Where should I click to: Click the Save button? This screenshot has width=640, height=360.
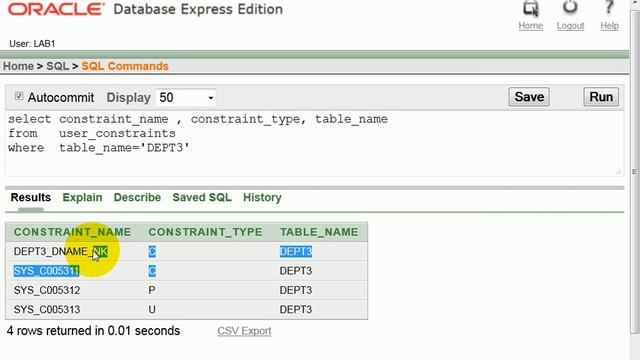point(529,97)
